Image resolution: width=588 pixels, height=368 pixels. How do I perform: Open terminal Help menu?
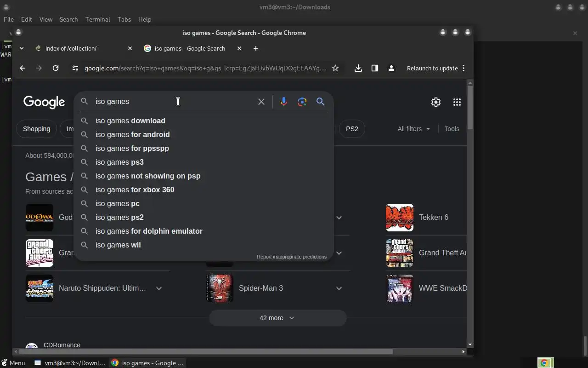click(x=145, y=19)
